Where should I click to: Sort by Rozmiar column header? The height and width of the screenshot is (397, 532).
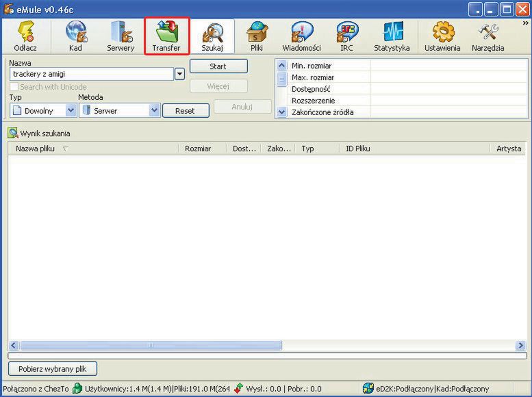(x=202, y=149)
